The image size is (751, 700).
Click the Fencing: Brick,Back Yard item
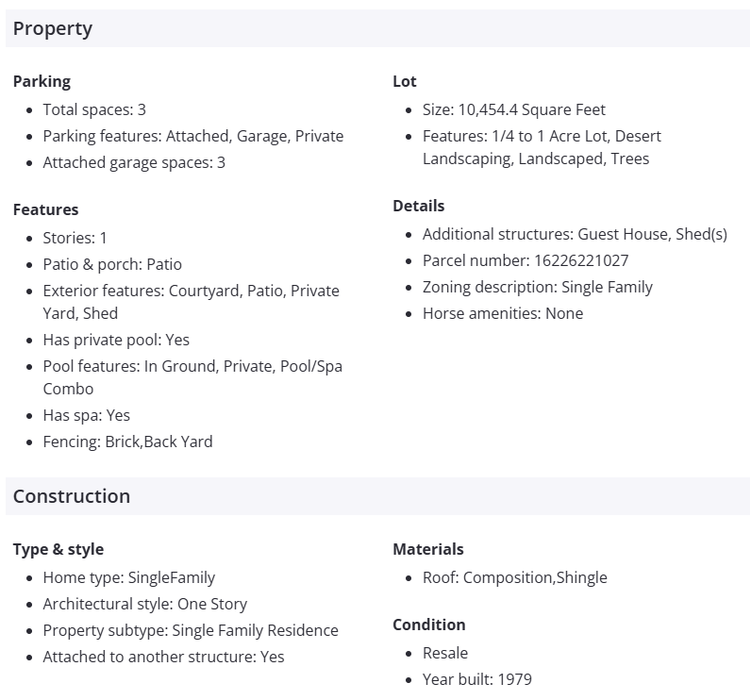click(x=127, y=442)
